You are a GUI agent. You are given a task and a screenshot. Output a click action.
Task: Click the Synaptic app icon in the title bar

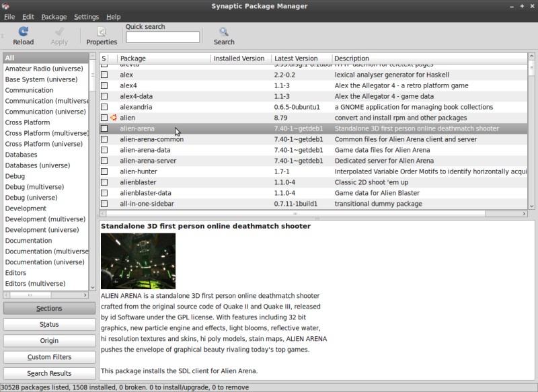5,6
